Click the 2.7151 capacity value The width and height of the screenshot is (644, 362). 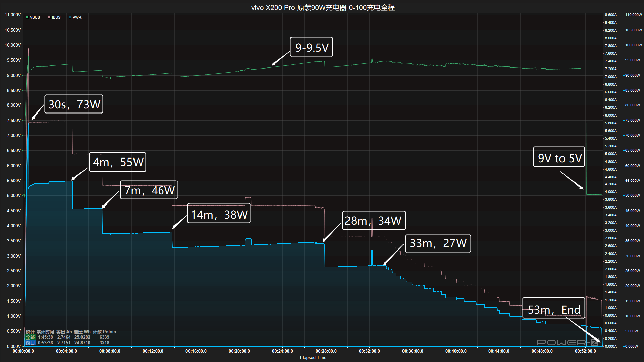[x=64, y=343]
